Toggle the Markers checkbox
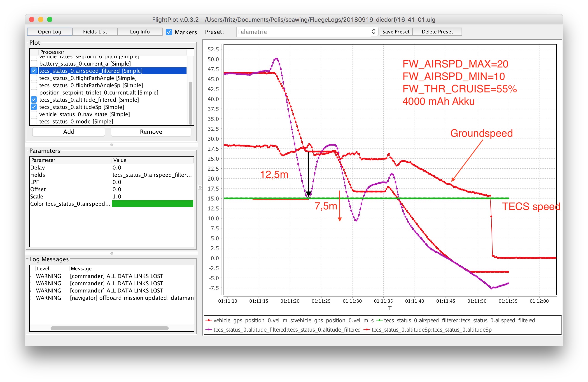Viewport: 588px width, 382px height. [x=169, y=32]
